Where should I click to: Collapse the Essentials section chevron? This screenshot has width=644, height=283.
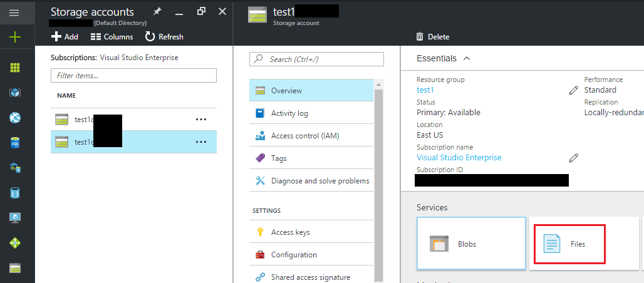(x=466, y=58)
